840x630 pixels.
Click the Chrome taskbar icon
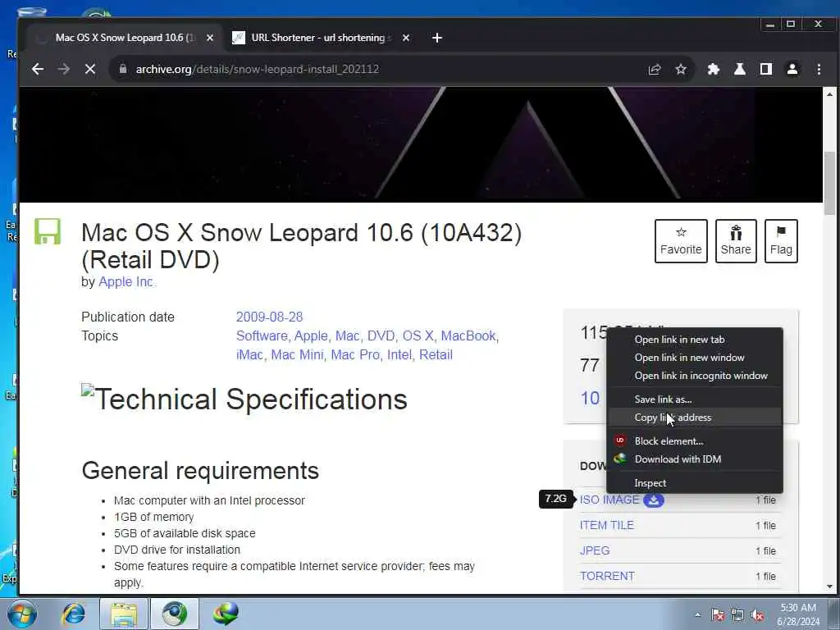175,614
